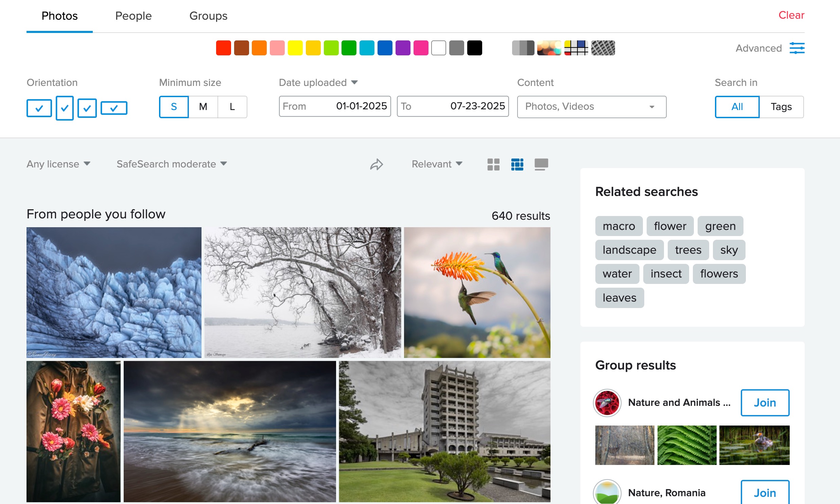Screen dimensions: 840x504
Task: Select the black-and-white tones style filter
Action: pos(523,48)
